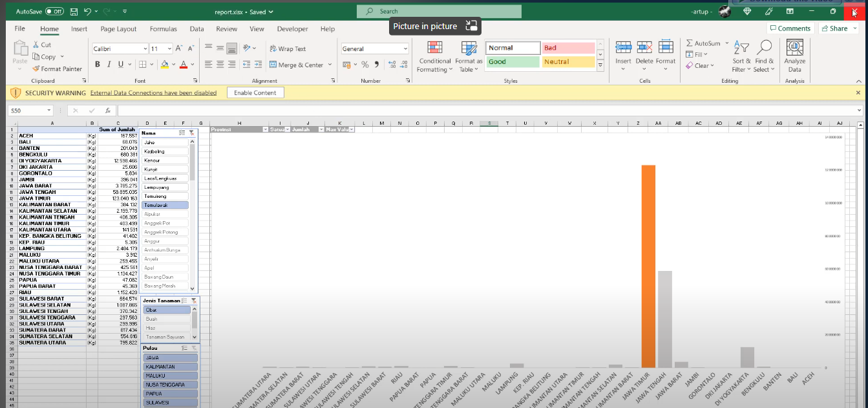Click the Picture in picture icon
The width and height of the screenshot is (868, 408).
pyautogui.click(x=471, y=27)
